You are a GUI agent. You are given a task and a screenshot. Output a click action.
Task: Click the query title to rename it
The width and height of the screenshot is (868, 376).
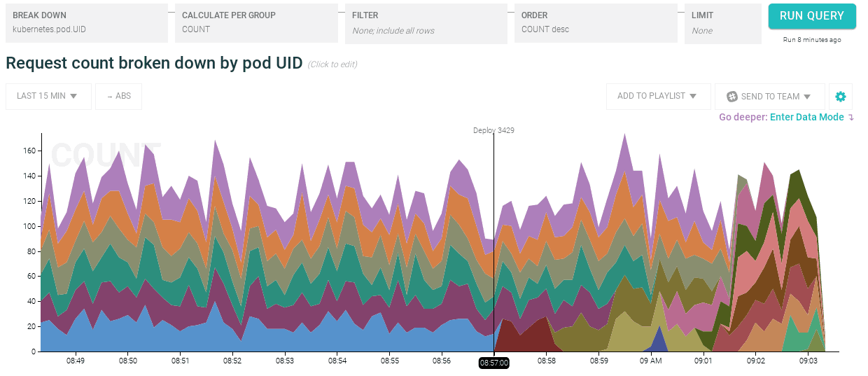pos(154,63)
